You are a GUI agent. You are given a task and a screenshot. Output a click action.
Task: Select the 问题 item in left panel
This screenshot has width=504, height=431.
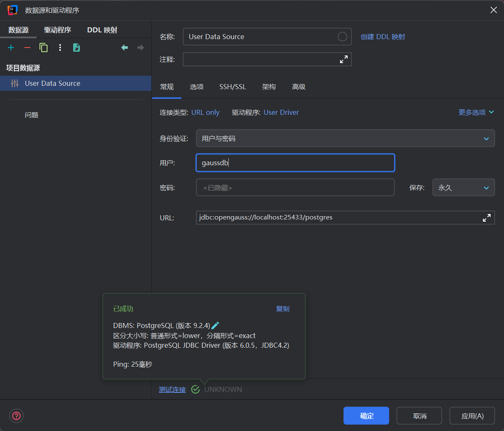[32, 115]
